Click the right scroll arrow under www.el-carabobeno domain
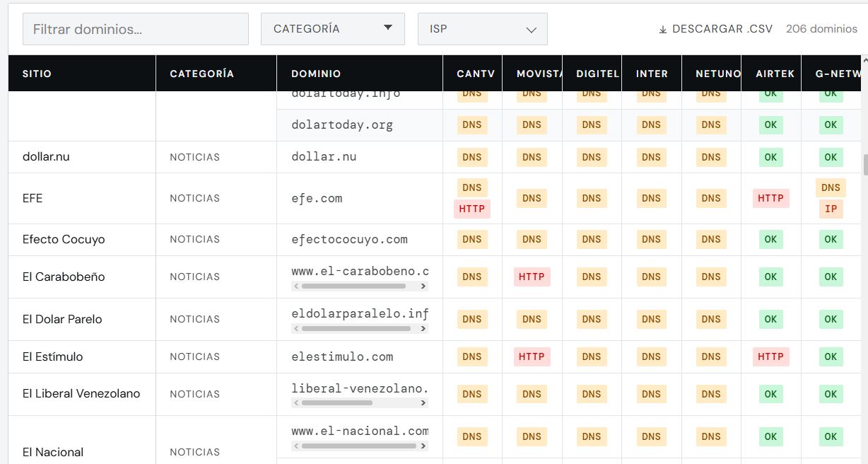This screenshot has height=464, width=868. 423,286
